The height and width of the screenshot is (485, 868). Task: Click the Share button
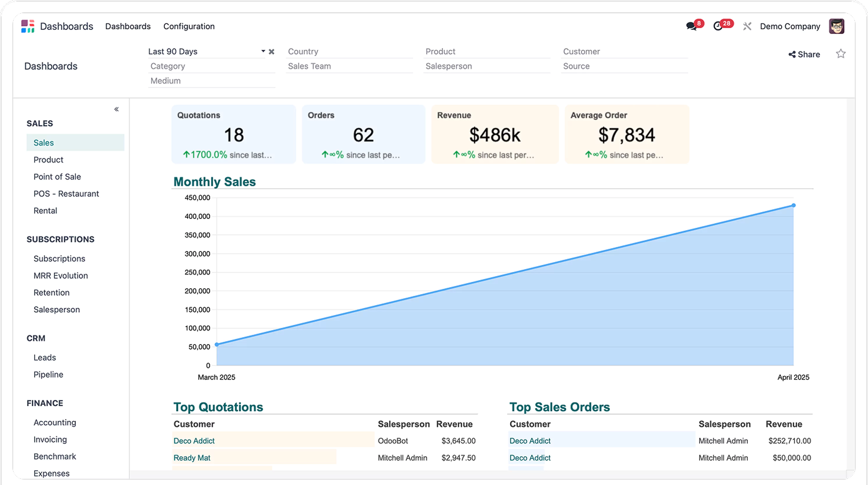tap(804, 54)
